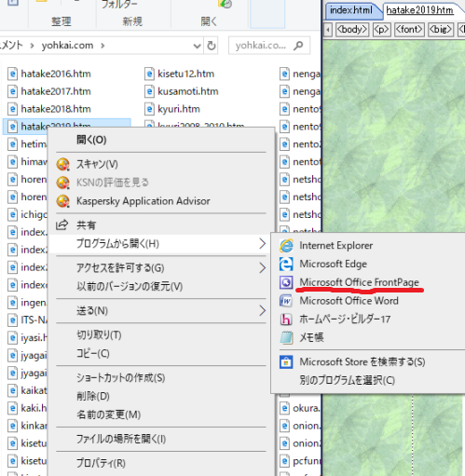This screenshot has width=465, height=476.
Task: Open with ホームページ・ビルダー17 icon
Action: (x=286, y=320)
